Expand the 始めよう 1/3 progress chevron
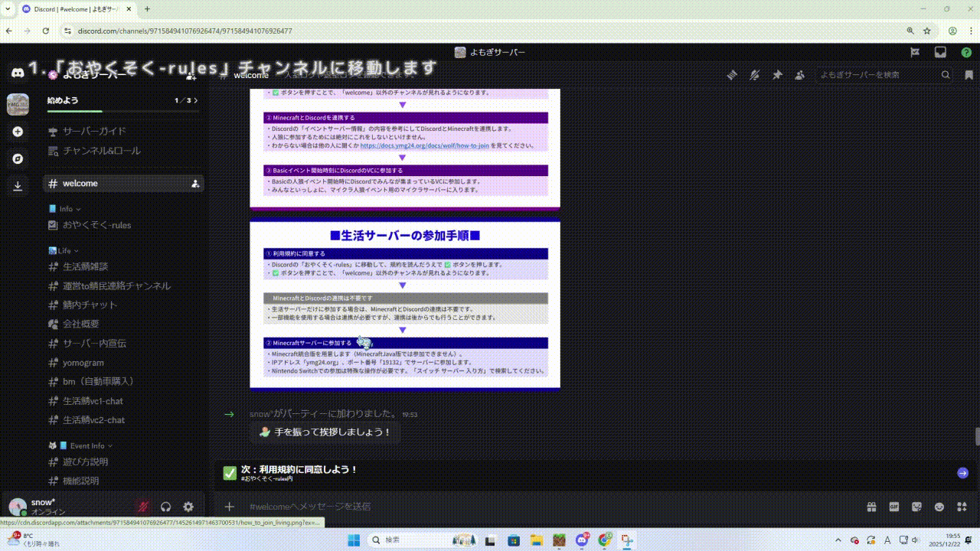Image resolution: width=980 pixels, height=551 pixels. pyautogui.click(x=196, y=100)
